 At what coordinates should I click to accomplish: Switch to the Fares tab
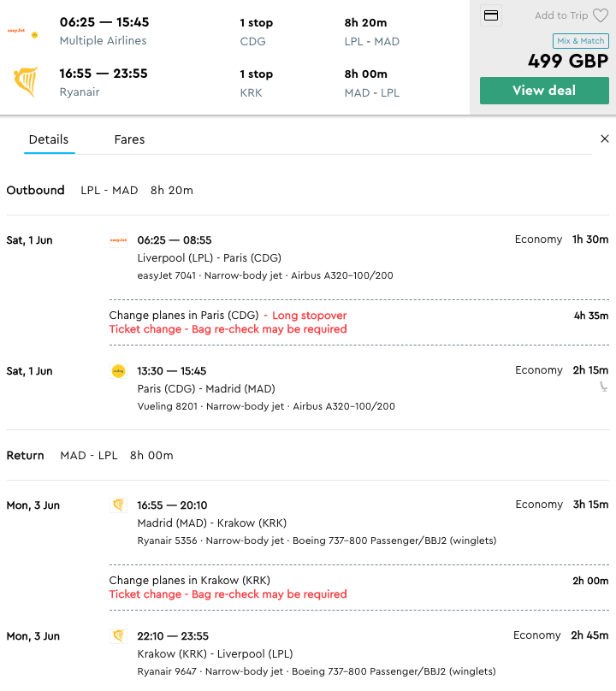pos(129,139)
